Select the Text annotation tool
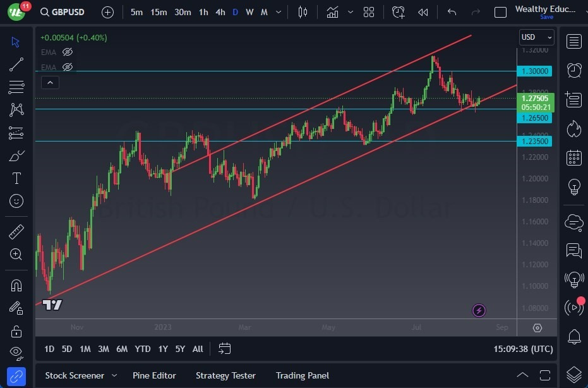Viewport: 588px width, 388px height. 16,178
